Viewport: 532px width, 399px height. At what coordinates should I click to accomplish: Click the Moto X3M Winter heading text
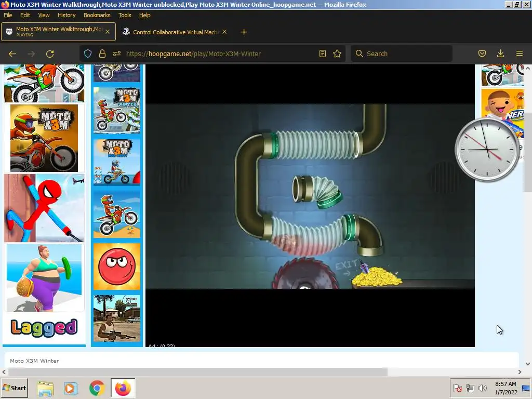pyautogui.click(x=34, y=361)
